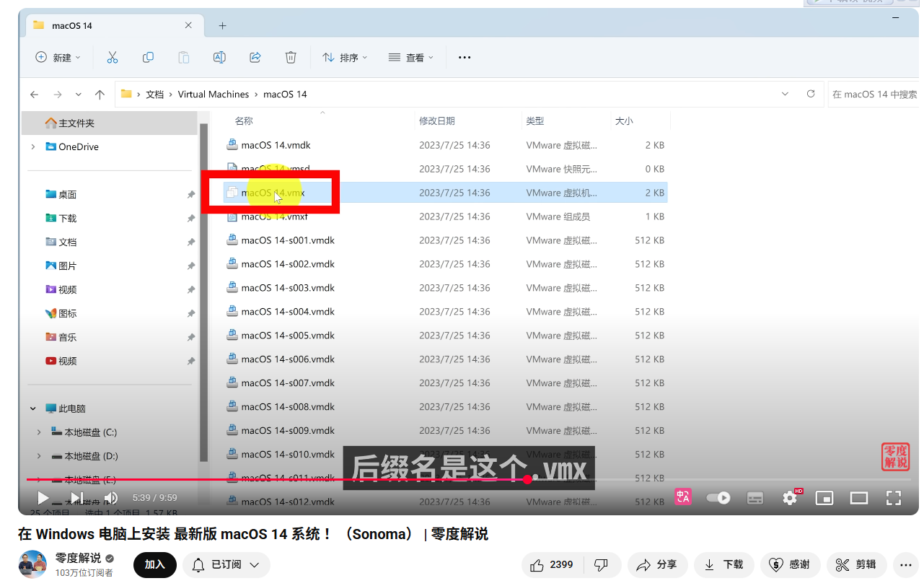Image resolution: width=924 pixels, height=586 pixels.
Task: Click the Paste clipboard icon in toolbar
Action: click(x=184, y=57)
